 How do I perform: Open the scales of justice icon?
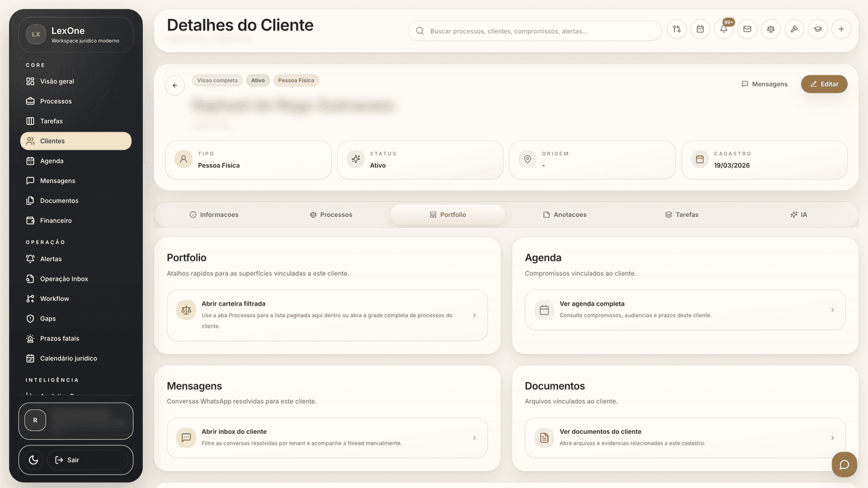tap(770, 29)
